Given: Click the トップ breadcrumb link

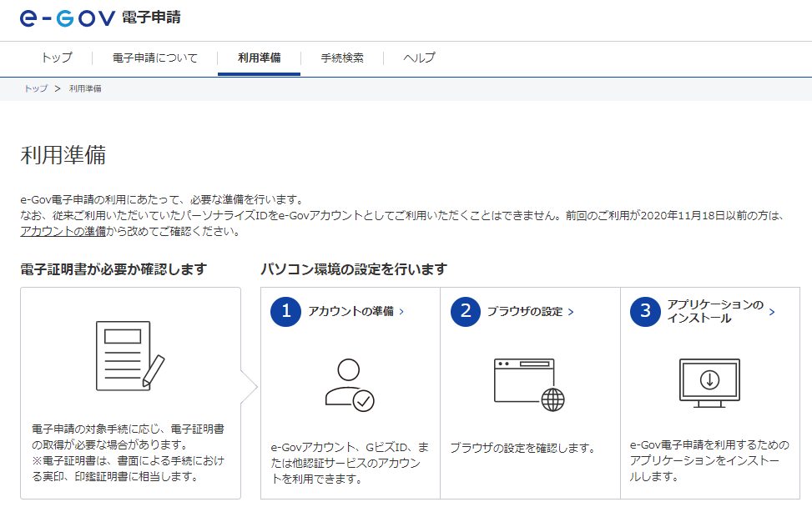Looking at the screenshot, I should [36, 88].
